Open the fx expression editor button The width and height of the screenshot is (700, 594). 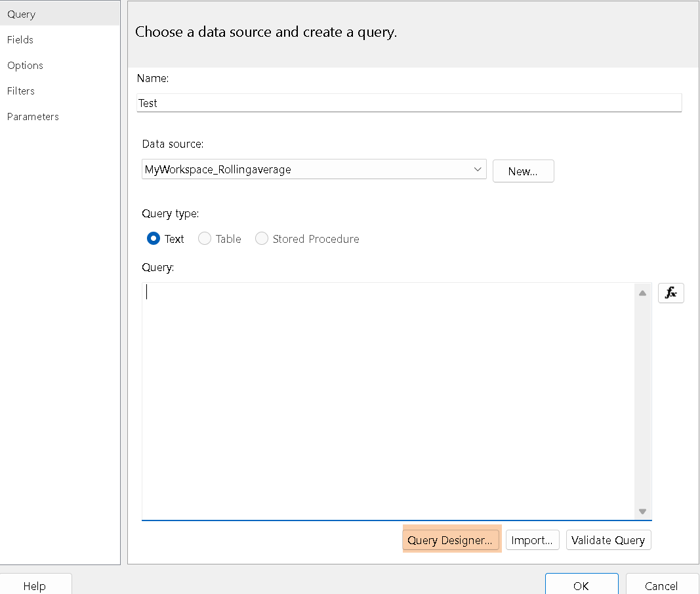tap(670, 293)
